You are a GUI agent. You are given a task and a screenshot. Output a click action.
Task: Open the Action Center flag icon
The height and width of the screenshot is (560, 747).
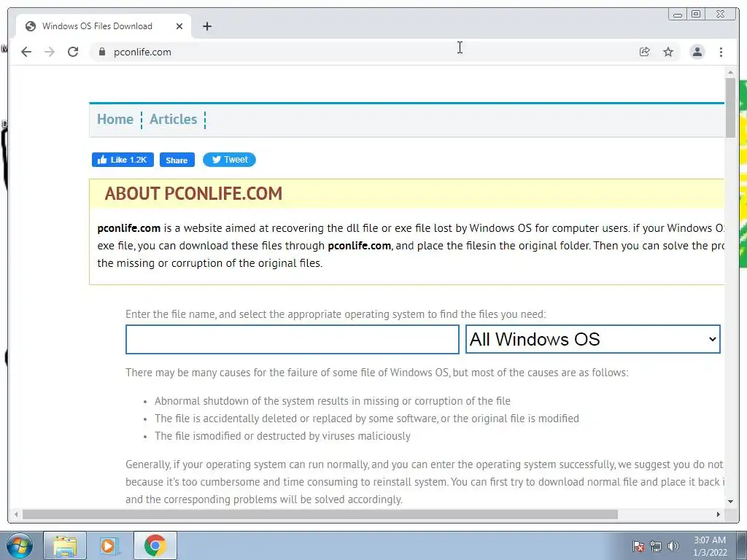638,546
